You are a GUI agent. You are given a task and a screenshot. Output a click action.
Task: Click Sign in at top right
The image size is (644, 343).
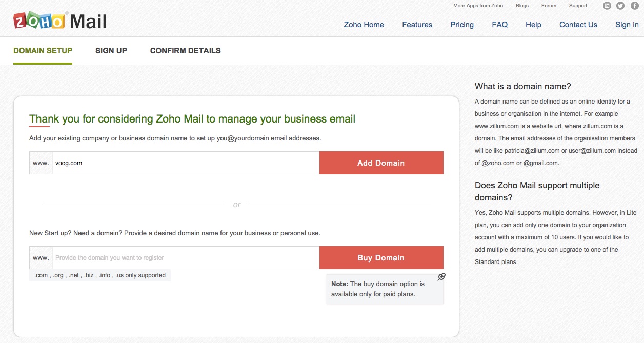click(x=627, y=25)
